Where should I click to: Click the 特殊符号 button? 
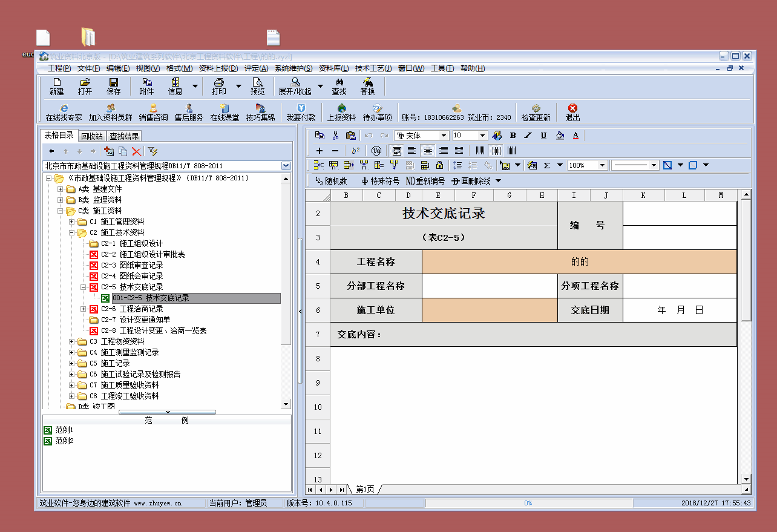(380, 181)
